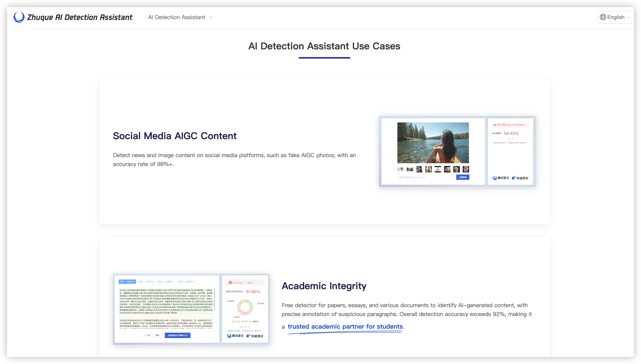Open the AI Detection Assistant nav menu
This screenshot has width=641, height=364.
click(180, 17)
